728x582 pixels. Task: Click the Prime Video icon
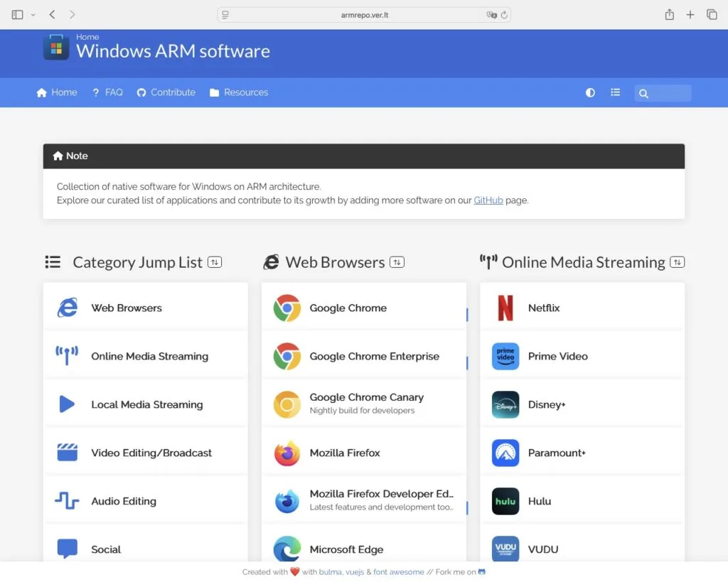click(505, 356)
